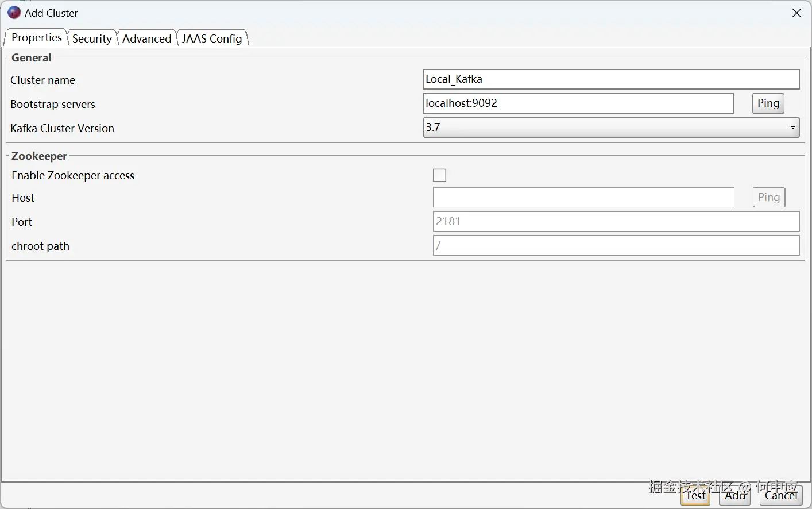Screen dimensions: 812x509
Task: Enable Zookeeper access checkbox
Action: [x=439, y=175]
